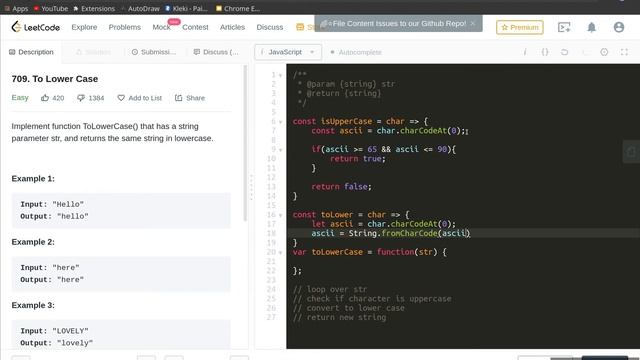Image resolution: width=640 pixels, height=360 pixels.
Task: Open editor settings gear icon
Action: point(604,52)
